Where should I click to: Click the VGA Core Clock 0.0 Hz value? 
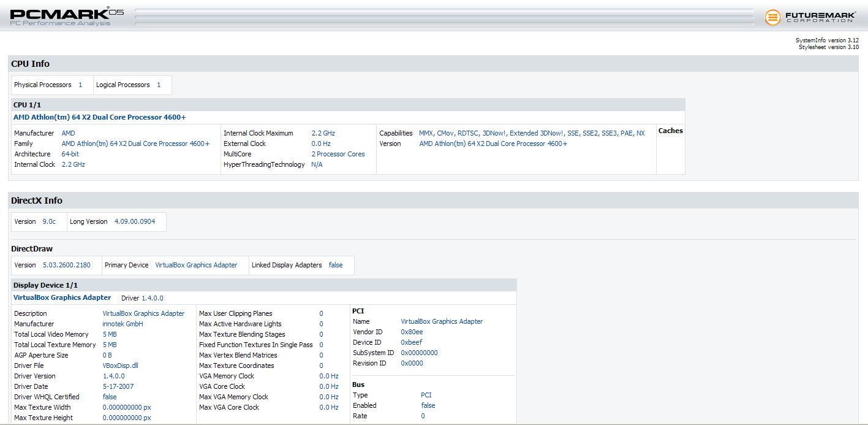(x=329, y=386)
